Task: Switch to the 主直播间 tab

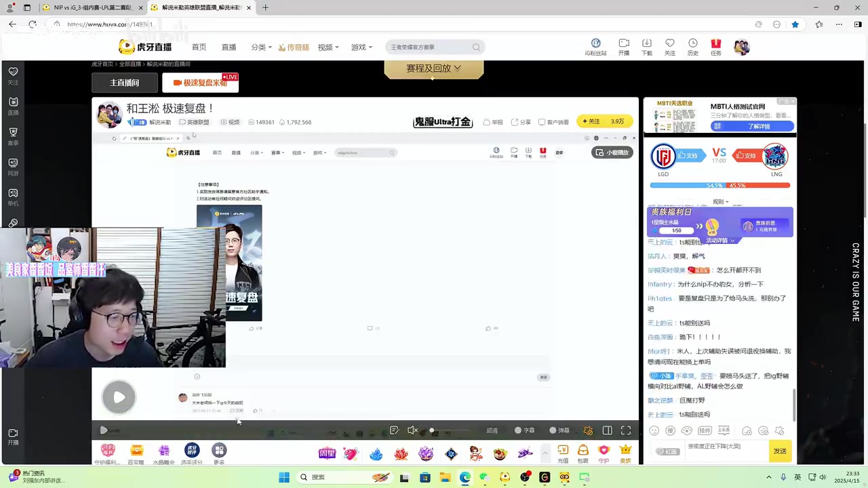Action: (125, 83)
